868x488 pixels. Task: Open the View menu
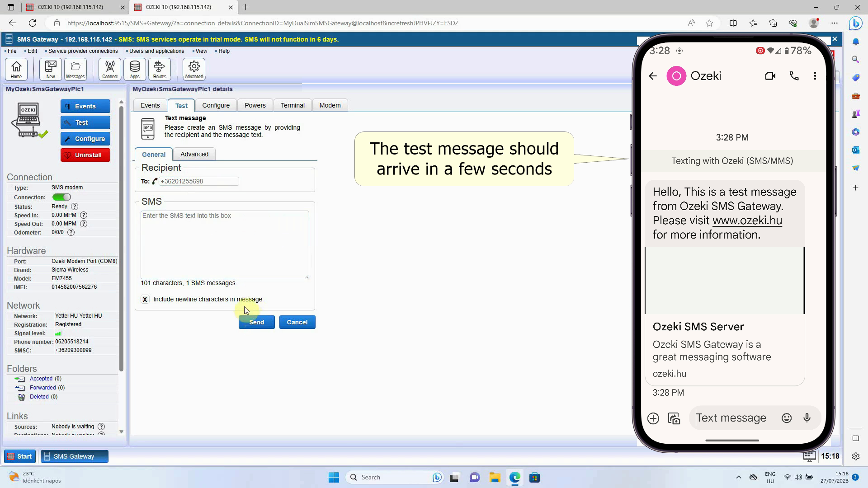click(201, 51)
